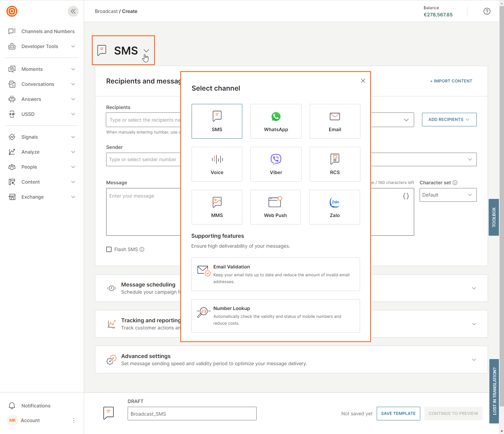This screenshot has width=504, height=434.
Task: Enable the Flash SMS checkbox
Action: [x=109, y=249]
